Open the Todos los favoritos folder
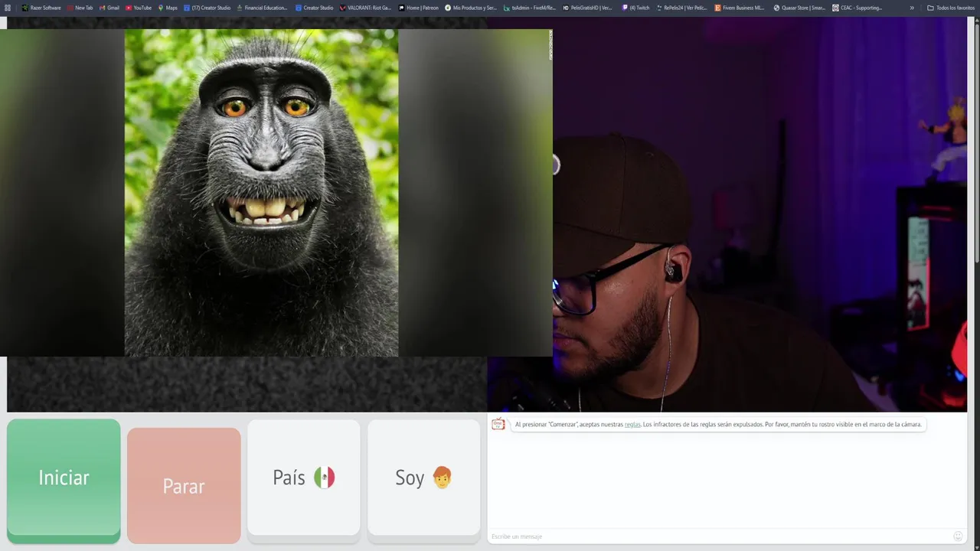Screen dimensions: 980x551 coord(951,8)
